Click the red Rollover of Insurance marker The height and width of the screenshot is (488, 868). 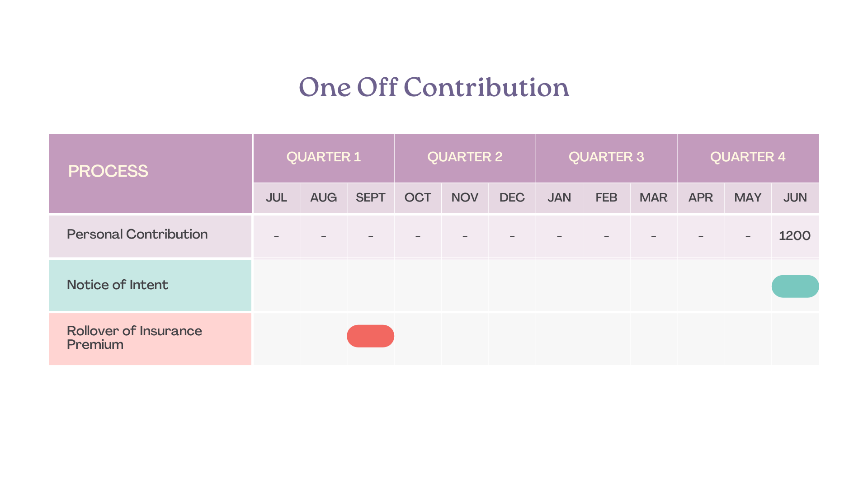pyautogui.click(x=370, y=336)
